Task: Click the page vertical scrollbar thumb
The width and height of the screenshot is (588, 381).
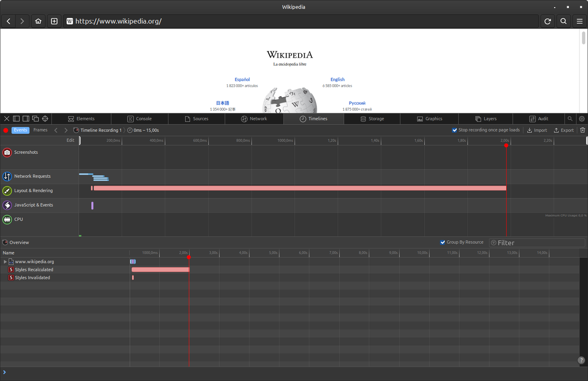Action: pyautogui.click(x=584, y=38)
